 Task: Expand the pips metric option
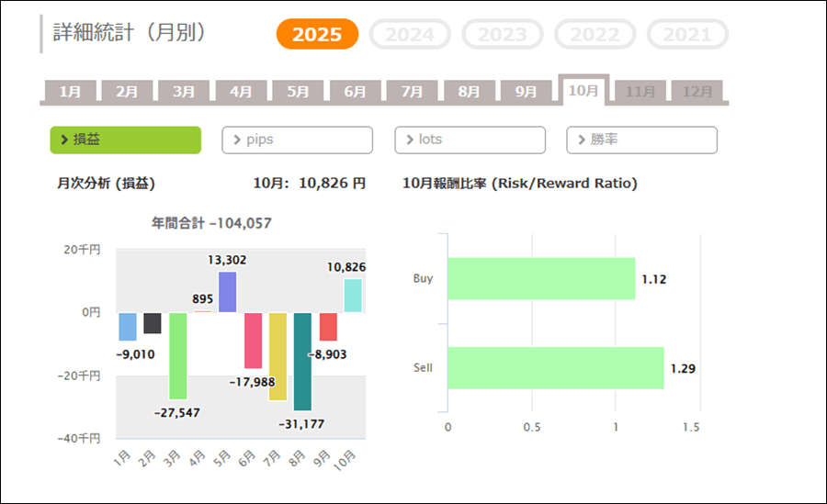click(297, 140)
